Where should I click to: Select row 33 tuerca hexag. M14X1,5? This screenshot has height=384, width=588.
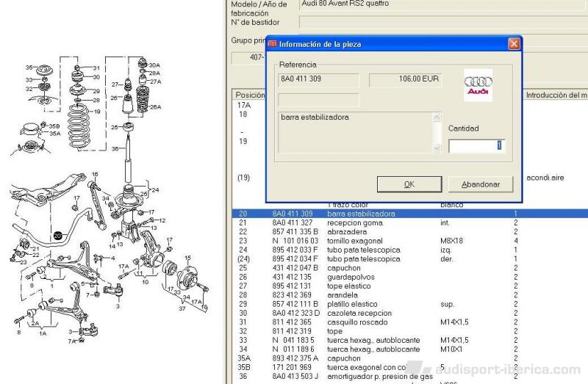click(410, 340)
